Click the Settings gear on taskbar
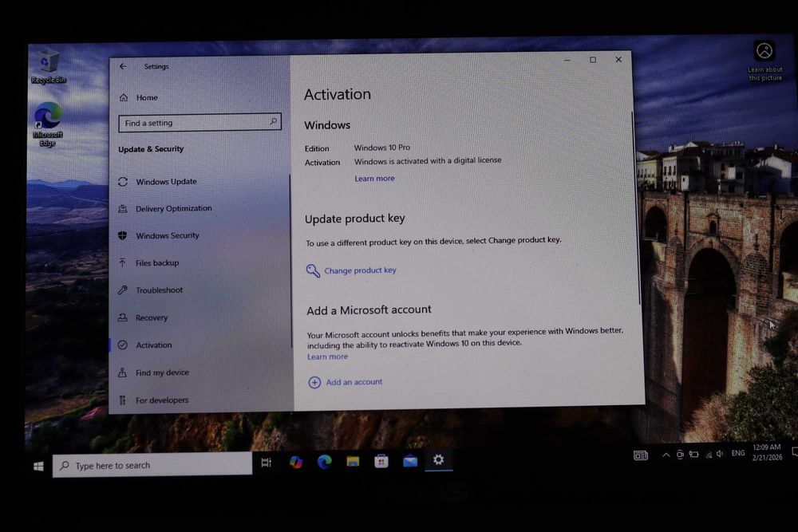 click(438, 459)
